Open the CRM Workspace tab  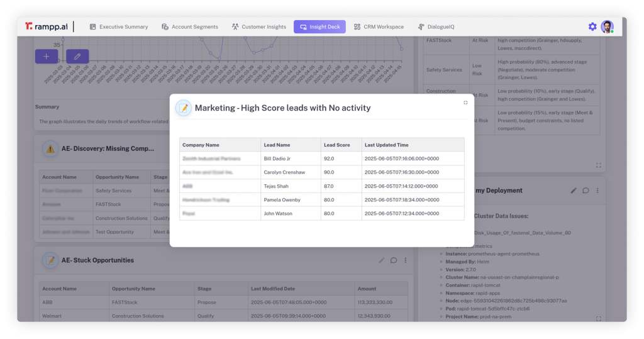coord(379,27)
